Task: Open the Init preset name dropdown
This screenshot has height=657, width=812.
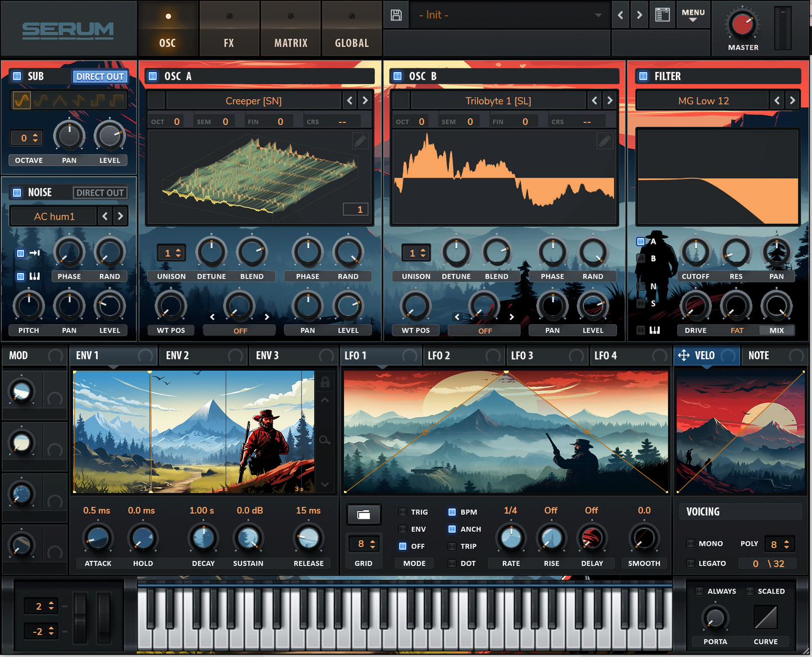Action: [509, 15]
